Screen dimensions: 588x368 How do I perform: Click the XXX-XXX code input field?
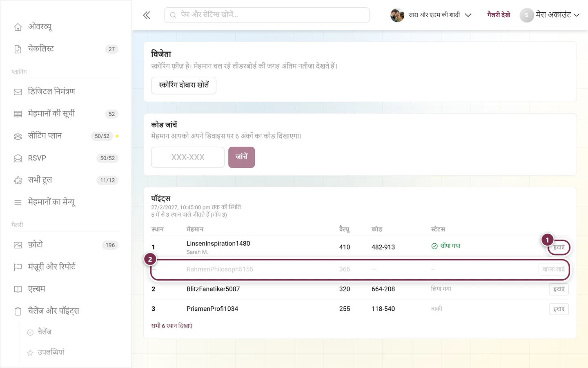[x=188, y=157]
